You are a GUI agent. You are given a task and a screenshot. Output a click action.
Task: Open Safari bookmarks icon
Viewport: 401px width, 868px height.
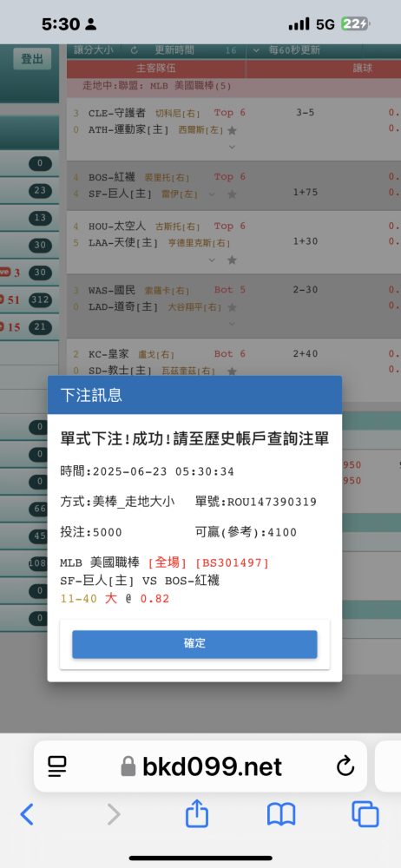tap(281, 814)
